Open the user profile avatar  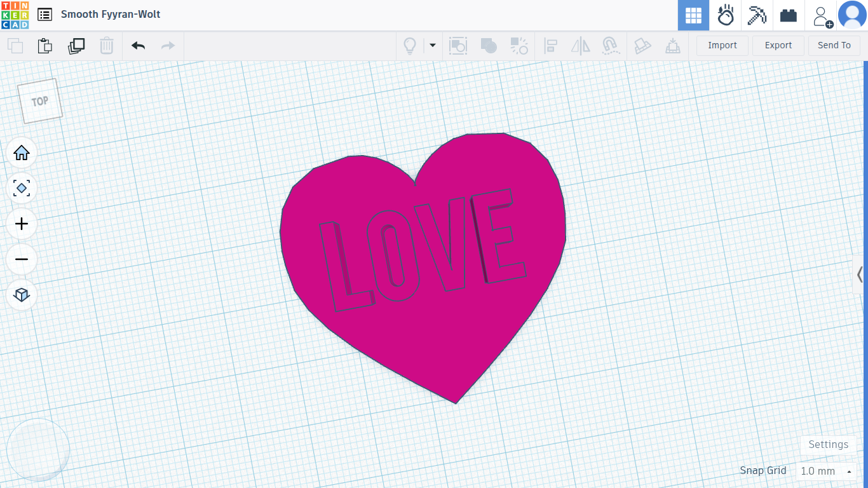852,15
